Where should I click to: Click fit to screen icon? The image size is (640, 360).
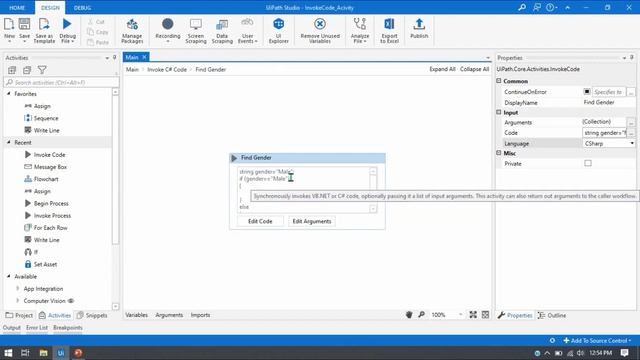(x=473, y=315)
